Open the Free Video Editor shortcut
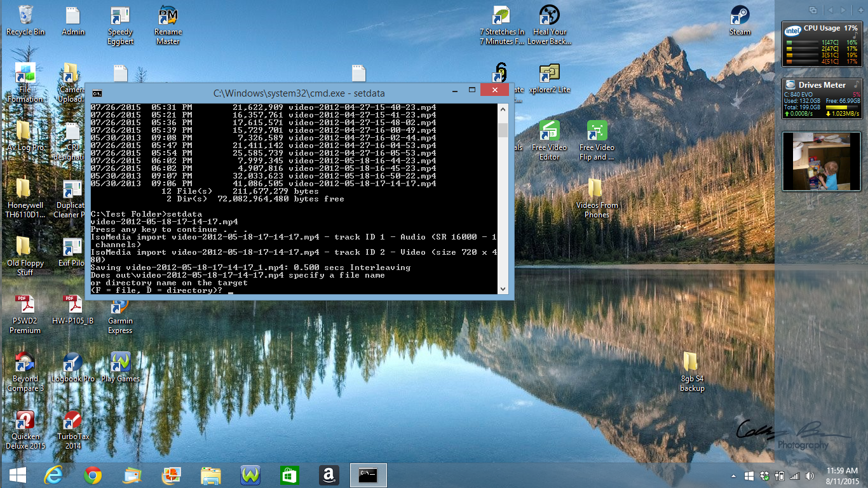Viewport: 868px width, 488px height. (x=550, y=140)
